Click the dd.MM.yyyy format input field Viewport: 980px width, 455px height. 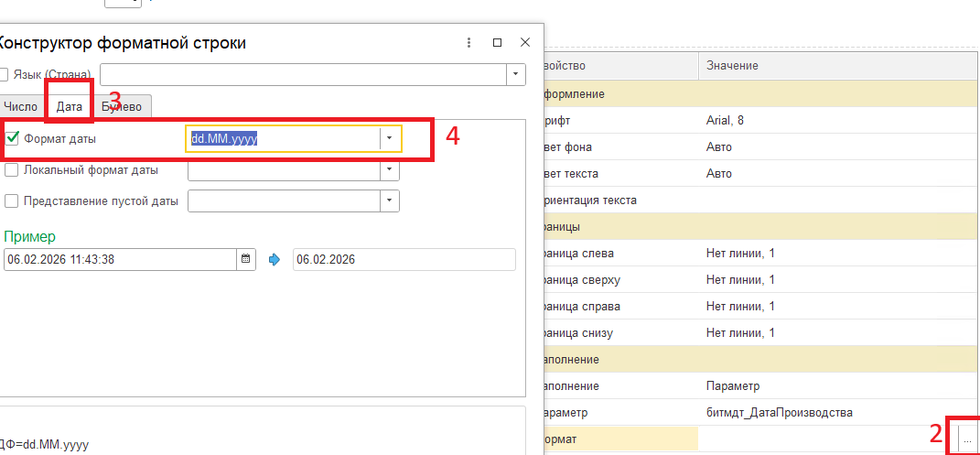coord(282,138)
